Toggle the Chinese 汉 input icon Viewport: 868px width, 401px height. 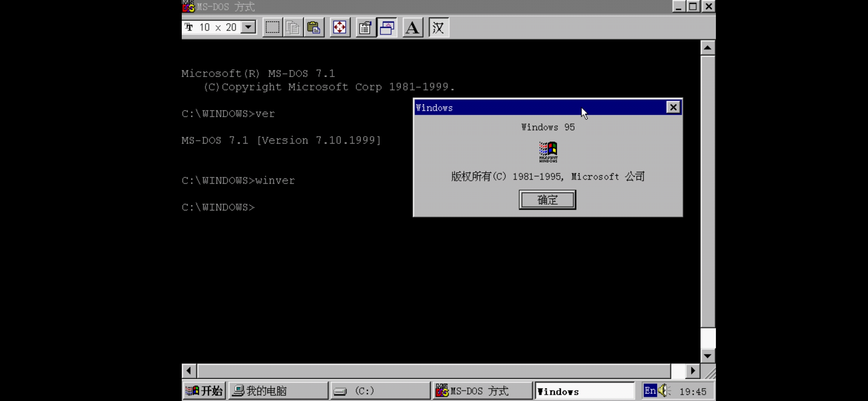click(438, 27)
